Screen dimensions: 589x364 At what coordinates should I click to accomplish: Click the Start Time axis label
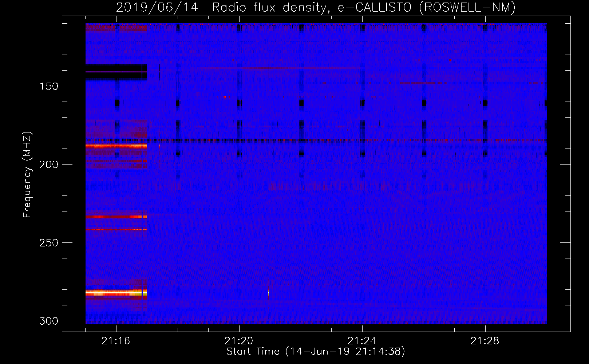316,352
